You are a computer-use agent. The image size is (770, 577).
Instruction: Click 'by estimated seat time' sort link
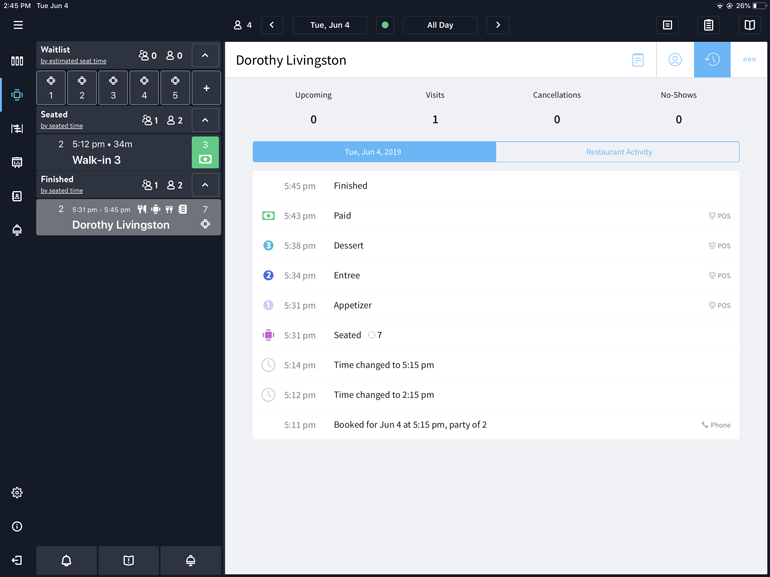tap(73, 61)
